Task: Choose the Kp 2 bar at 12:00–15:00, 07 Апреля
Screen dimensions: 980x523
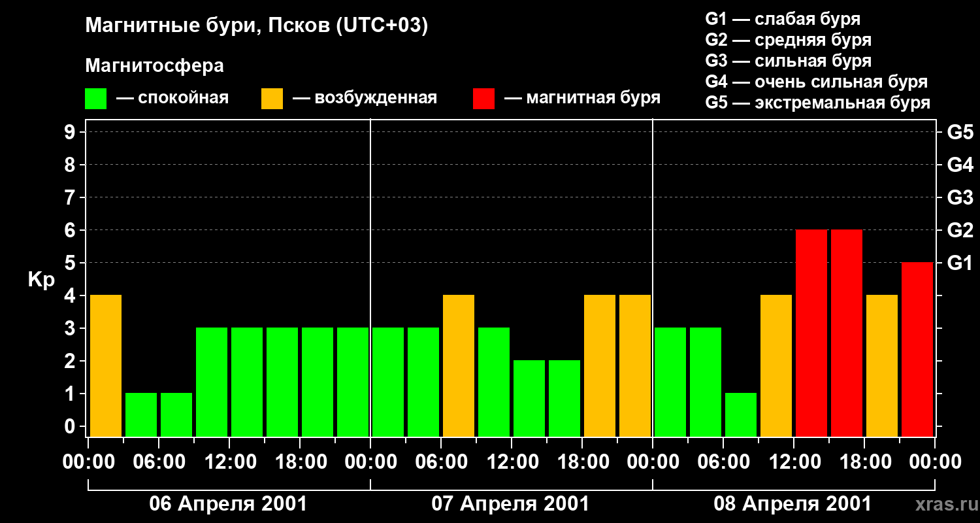Action: (529, 398)
